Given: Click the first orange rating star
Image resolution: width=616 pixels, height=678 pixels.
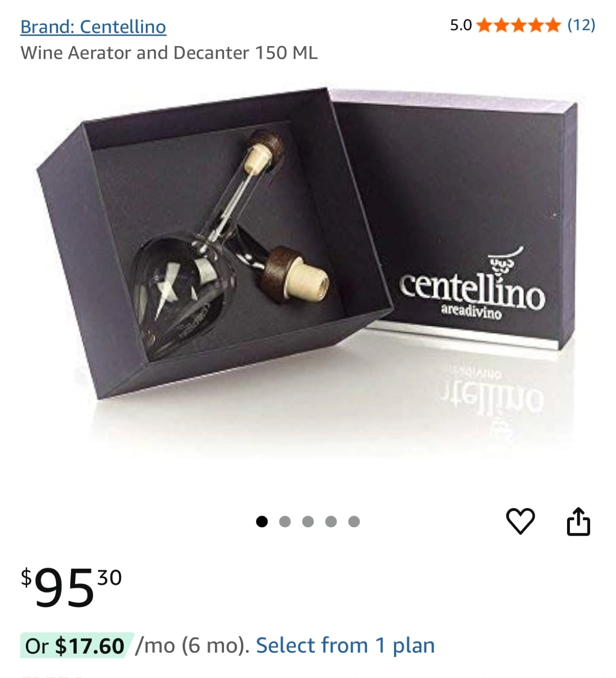Looking at the screenshot, I should click(485, 25).
